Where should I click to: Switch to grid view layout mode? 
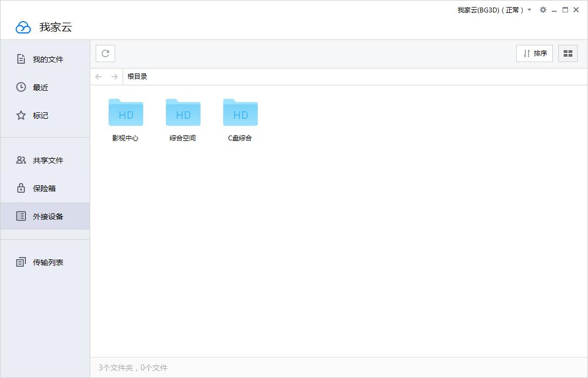[568, 53]
